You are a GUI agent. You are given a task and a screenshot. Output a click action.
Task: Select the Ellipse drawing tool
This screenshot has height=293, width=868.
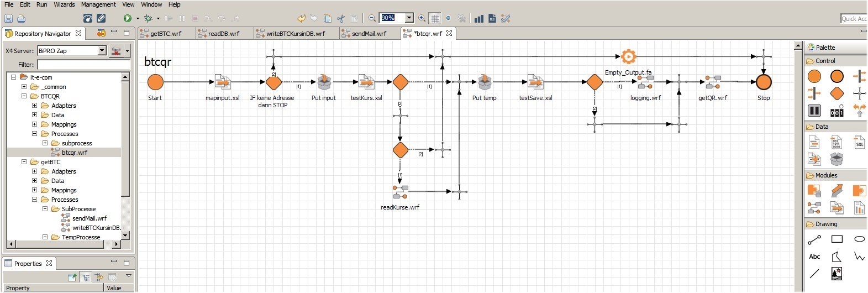[x=860, y=239]
